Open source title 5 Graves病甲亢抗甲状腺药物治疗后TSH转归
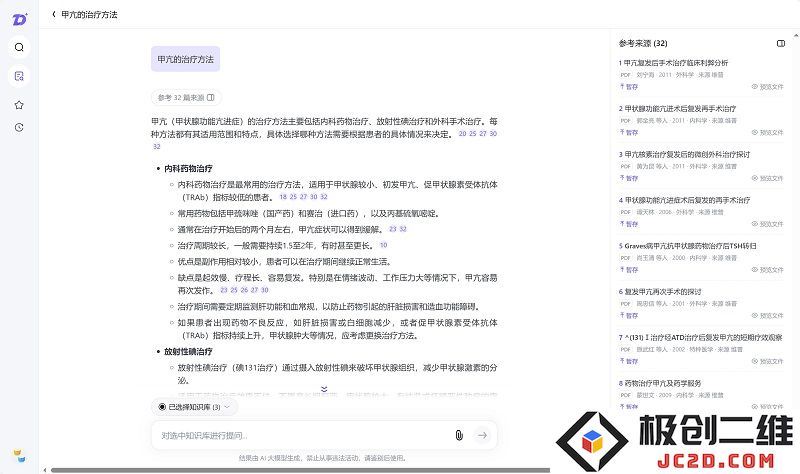This screenshot has height=474, width=800. point(688,246)
